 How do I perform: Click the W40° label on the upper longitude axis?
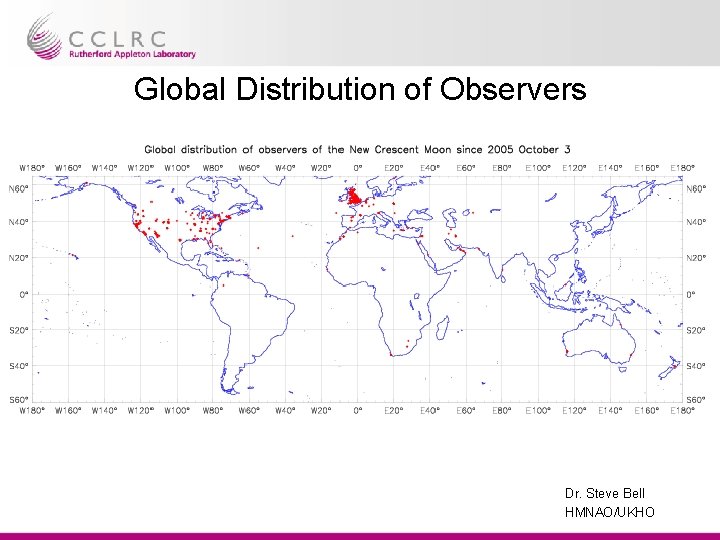click(285, 168)
